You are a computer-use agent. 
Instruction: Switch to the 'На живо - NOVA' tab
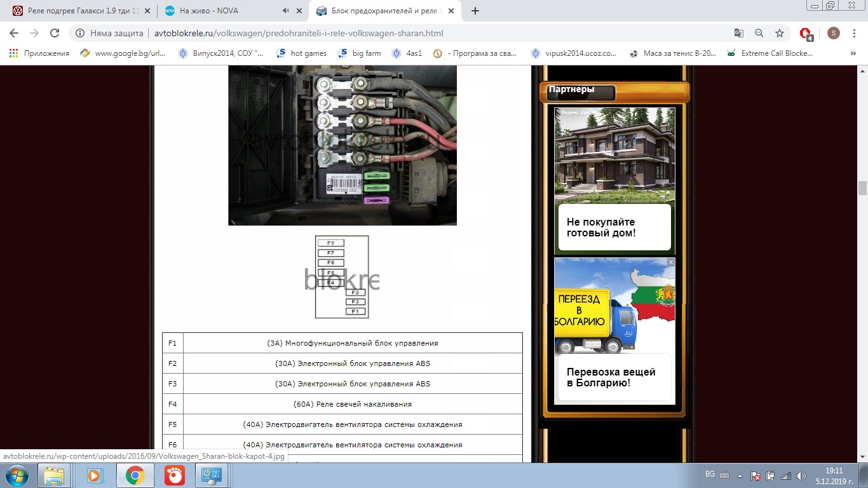click(x=222, y=11)
